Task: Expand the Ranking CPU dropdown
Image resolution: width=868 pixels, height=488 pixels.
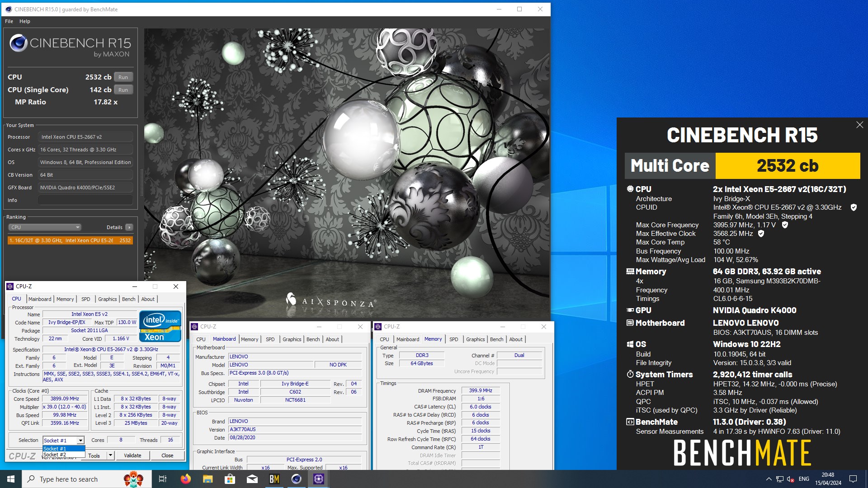Action: pyautogui.click(x=44, y=227)
